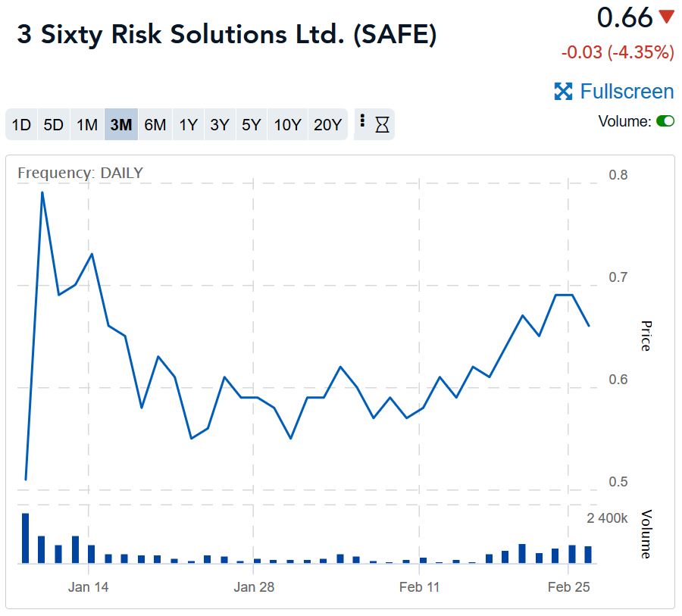The width and height of the screenshot is (682, 616).
Task: Click the 3 Sixty Risk Solutions title
Action: [x=227, y=34]
